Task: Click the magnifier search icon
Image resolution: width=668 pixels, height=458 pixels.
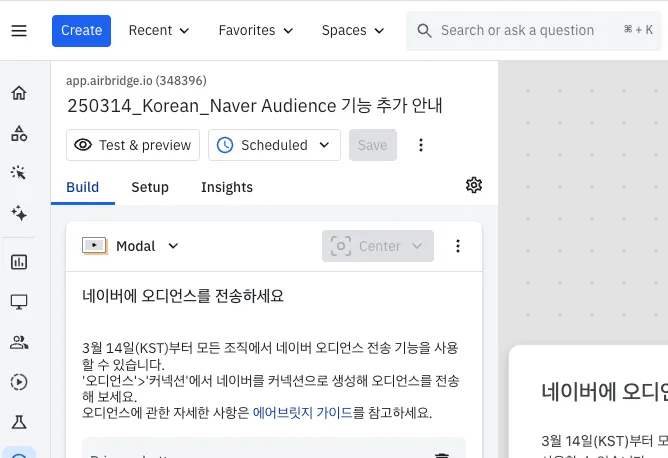Action: click(x=424, y=31)
